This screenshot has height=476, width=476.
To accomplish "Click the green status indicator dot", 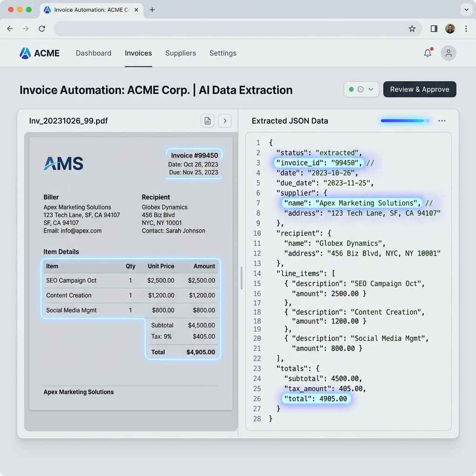I will tap(351, 89).
